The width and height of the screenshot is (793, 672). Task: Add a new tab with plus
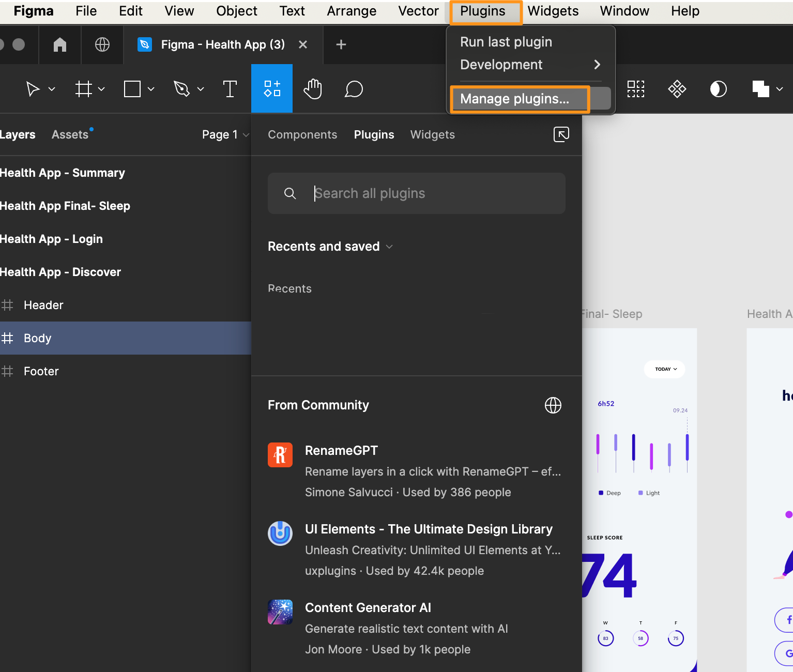point(341,44)
